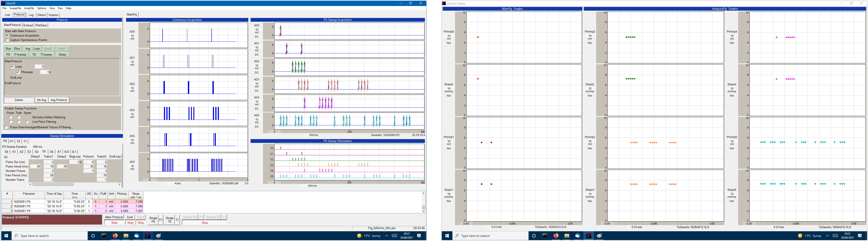Viewport: 868px width, 241px height.
Task: Show hidden tray icons under the Analysis Graphs window
Action: 827,236
